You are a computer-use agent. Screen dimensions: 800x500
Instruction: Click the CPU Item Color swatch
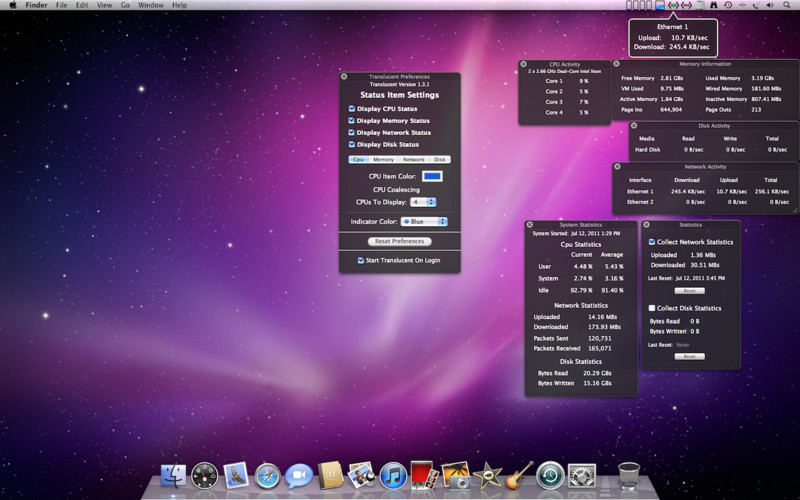point(432,176)
